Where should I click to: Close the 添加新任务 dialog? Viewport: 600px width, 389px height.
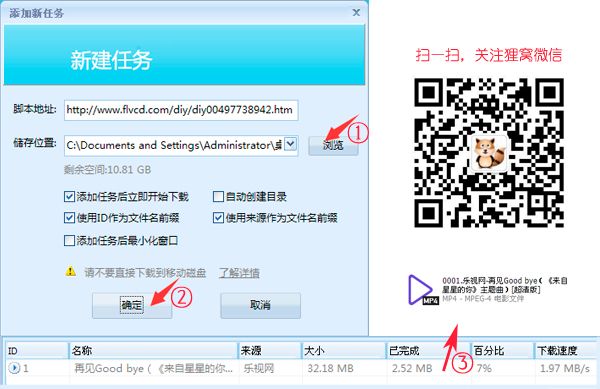coord(356,13)
